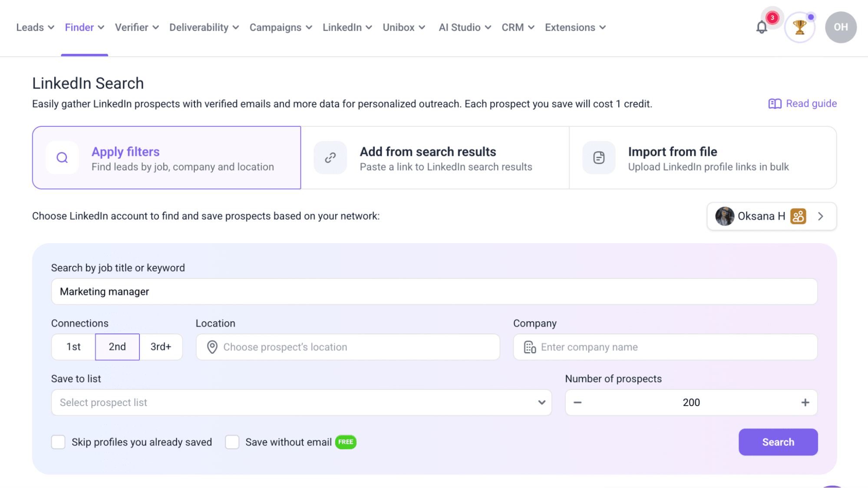Image resolution: width=868 pixels, height=488 pixels.
Task: Click the link icon for search results
Action: [x=330, y=158]
